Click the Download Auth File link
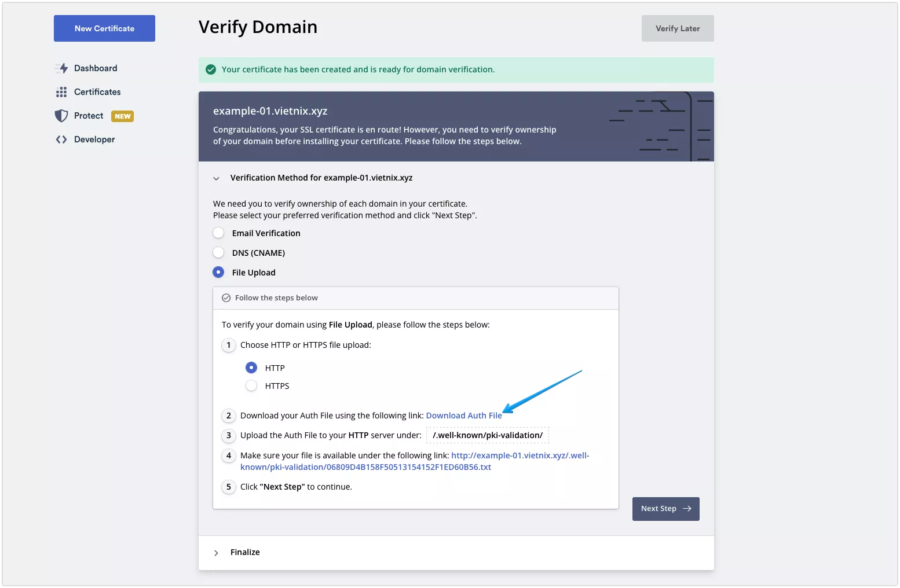 pyautogui.click(x=464, y=415)
